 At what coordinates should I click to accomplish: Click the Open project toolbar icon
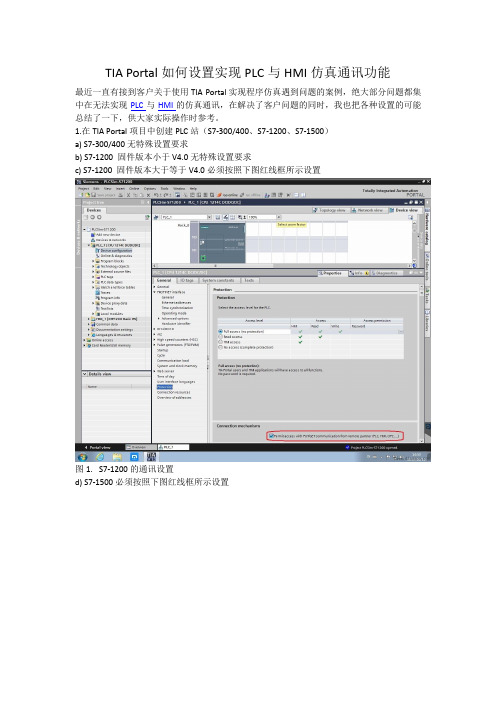(87, 195)
